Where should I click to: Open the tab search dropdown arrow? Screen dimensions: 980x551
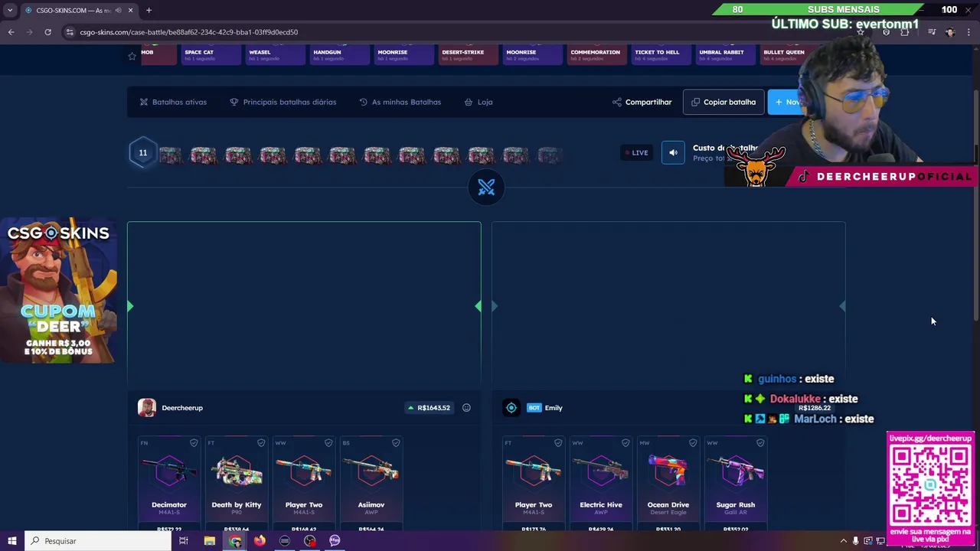tap(9, 10)
